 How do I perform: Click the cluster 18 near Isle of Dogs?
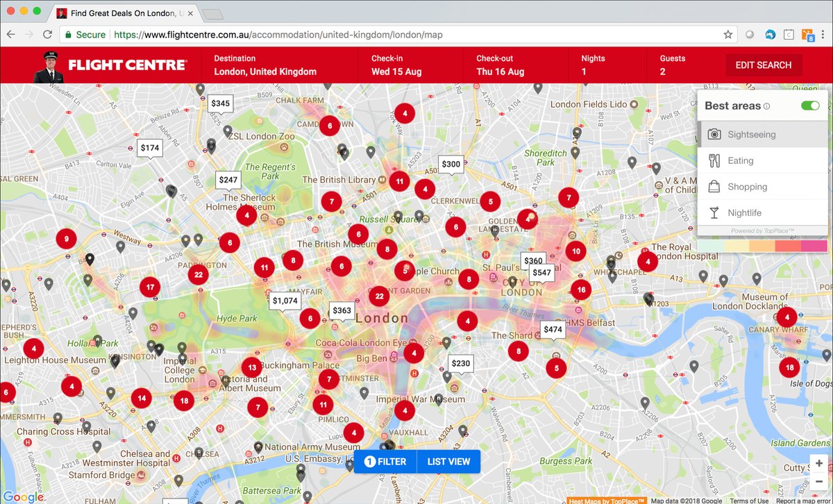click(789, 367)
